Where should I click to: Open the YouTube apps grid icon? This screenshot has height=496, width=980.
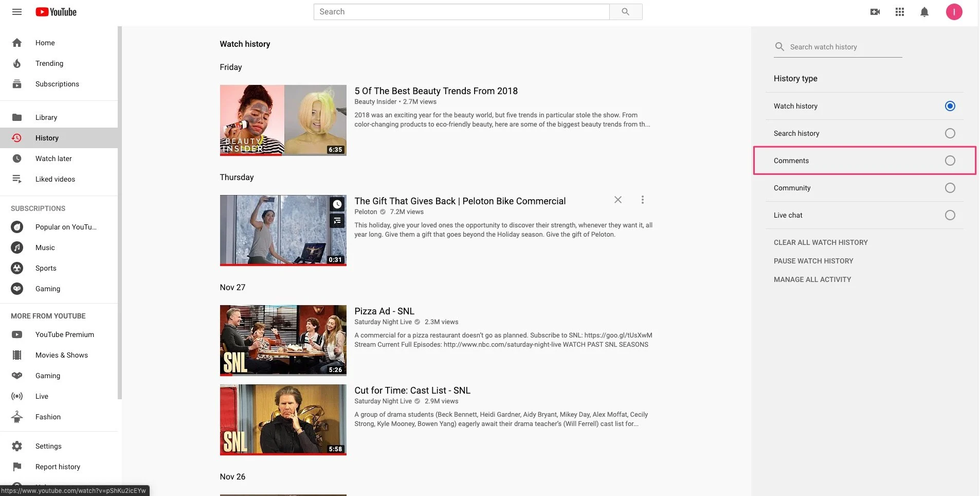click(x=899, y=12)
